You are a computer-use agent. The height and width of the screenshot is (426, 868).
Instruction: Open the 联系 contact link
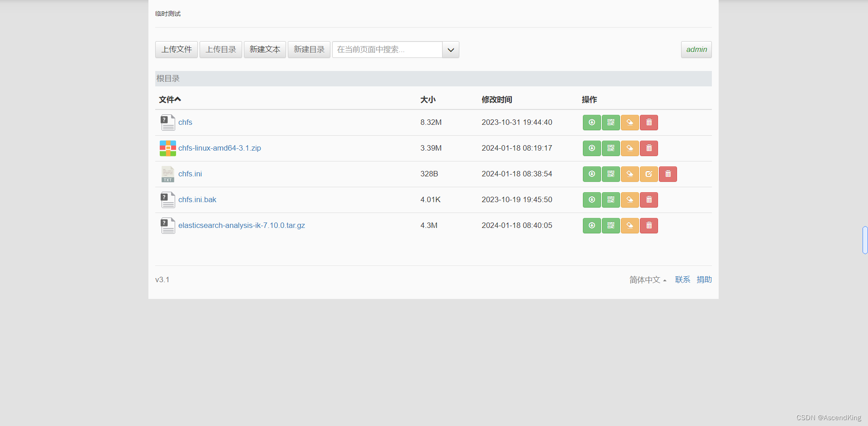pyautogui.click(x=682, y=279)
